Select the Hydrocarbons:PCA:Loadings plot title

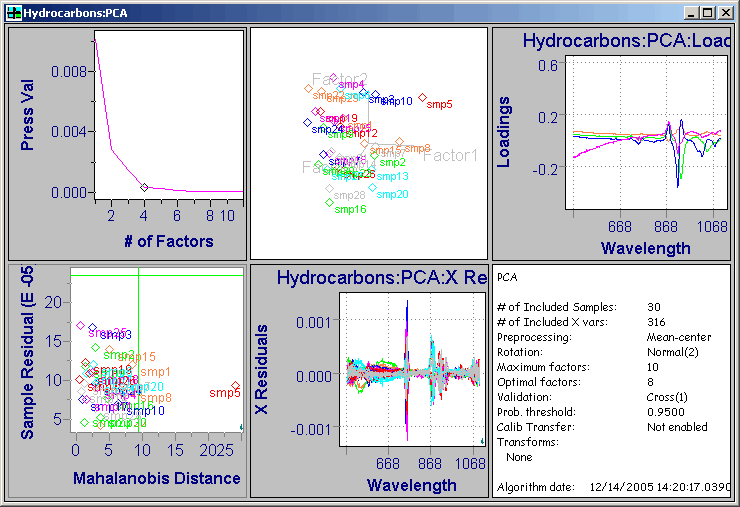626,42
